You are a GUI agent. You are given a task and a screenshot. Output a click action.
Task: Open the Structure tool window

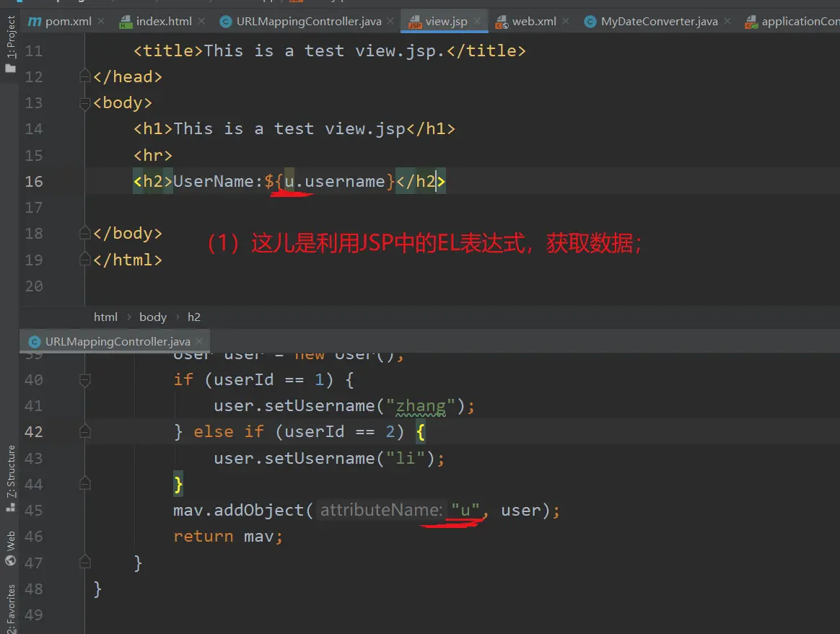pyautogui.click(x=10, y=478)
